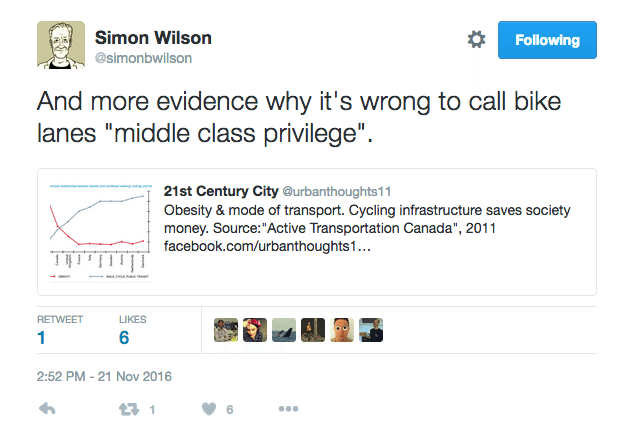Open the tweet timestamp 2:52 PM - 21 Nov 2016
This screenshot has height=436, width=633.
[104, 376]
